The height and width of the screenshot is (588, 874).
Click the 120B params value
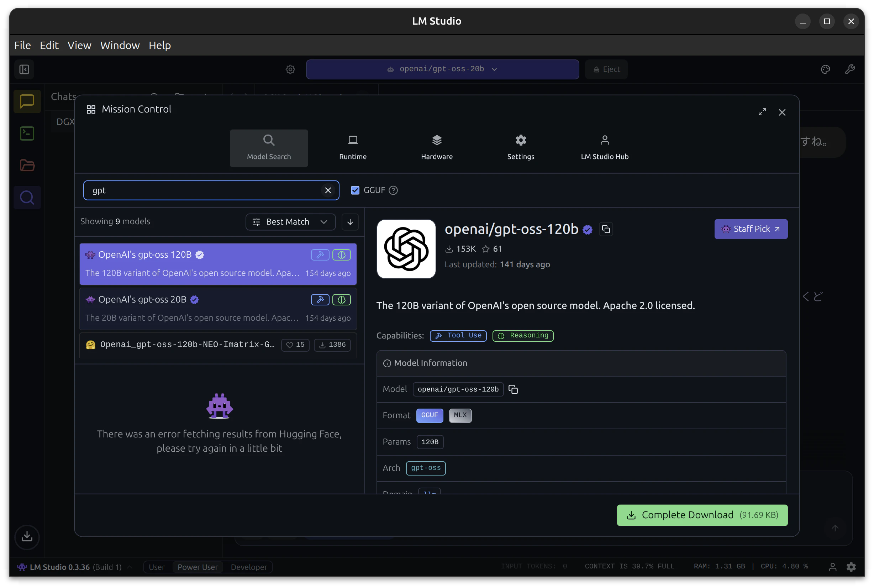[430, 442]
